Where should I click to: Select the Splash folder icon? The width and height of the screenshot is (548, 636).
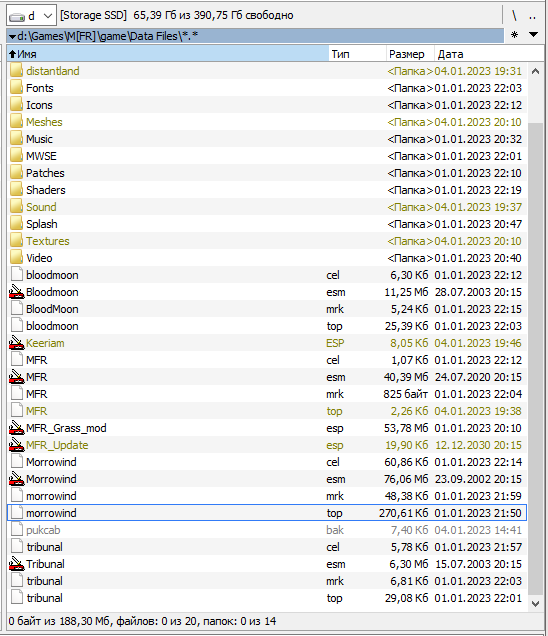tap(16, 224)
